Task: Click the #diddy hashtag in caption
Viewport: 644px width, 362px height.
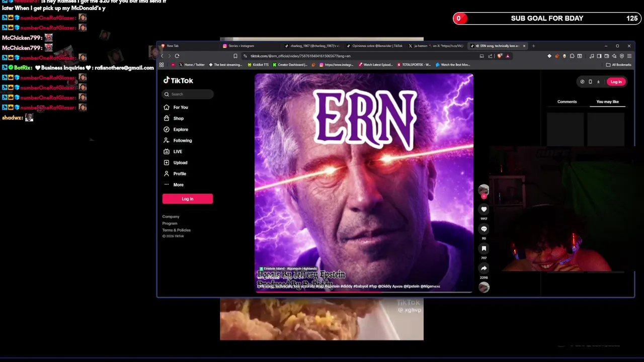Action: pos(346,286)
